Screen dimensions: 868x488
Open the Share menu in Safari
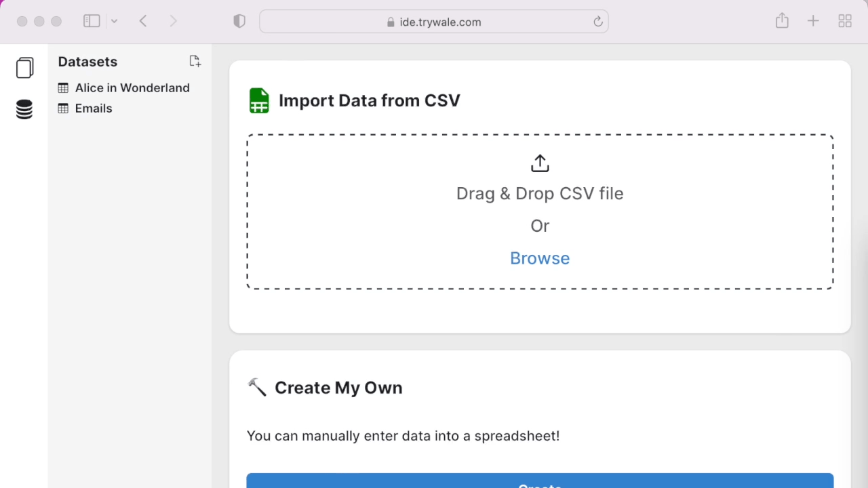pos(781,21)
